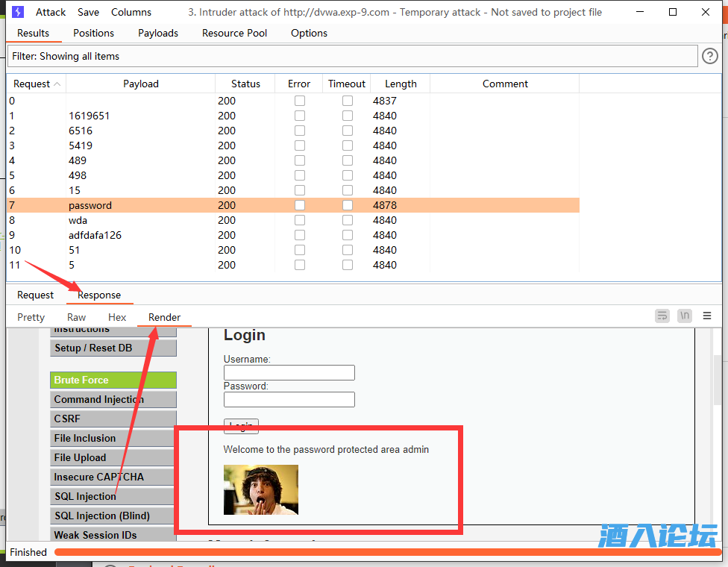Click the Burp Intruder lightning logo icon
The width and height of the screenshot is (728, 567).
18,12
